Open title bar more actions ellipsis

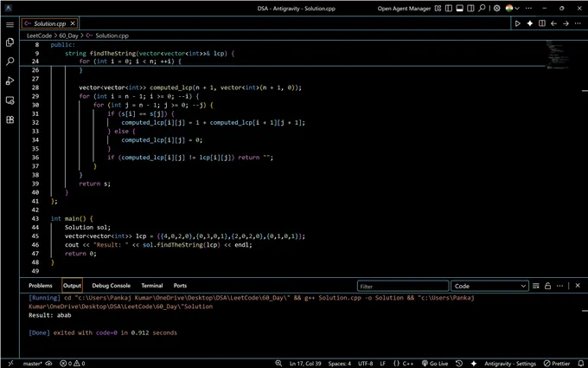coord(528,9)
